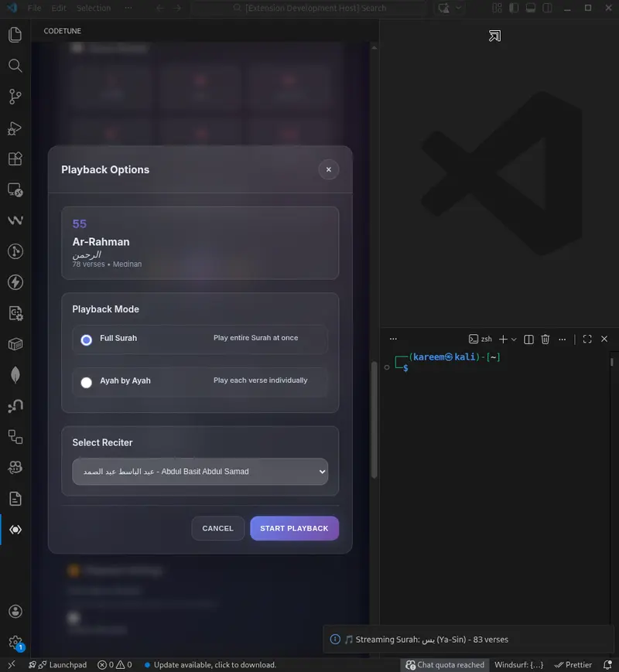Click the CANCEL button
This screenshot has height=672, width=619.
[218, 528]
